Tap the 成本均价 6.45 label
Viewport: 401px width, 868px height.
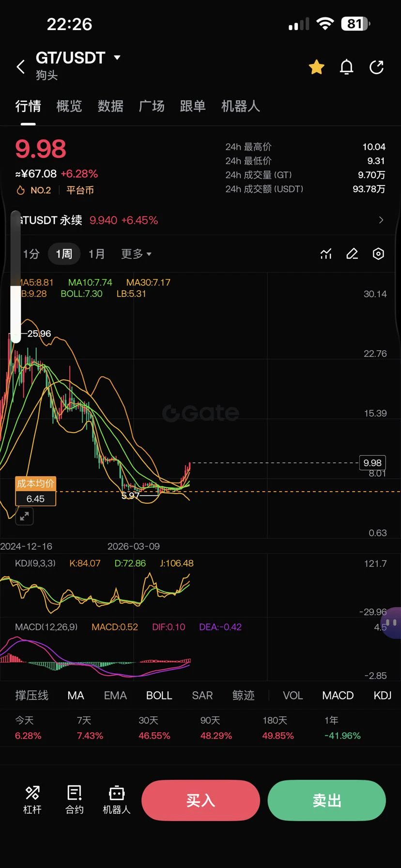(x=35, y=491)
